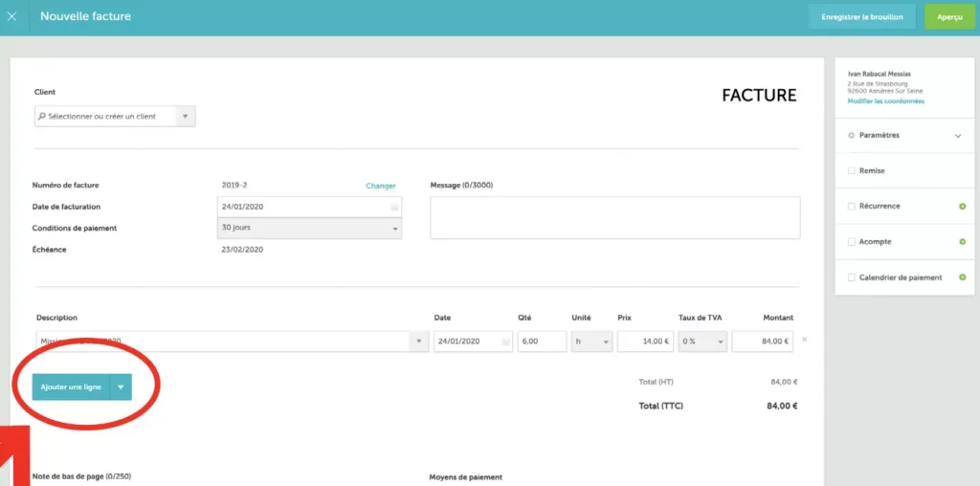Screen dimensions: 980x486
Task: Click the calendar icon in Date de facturation
Action: click(394, 207)
